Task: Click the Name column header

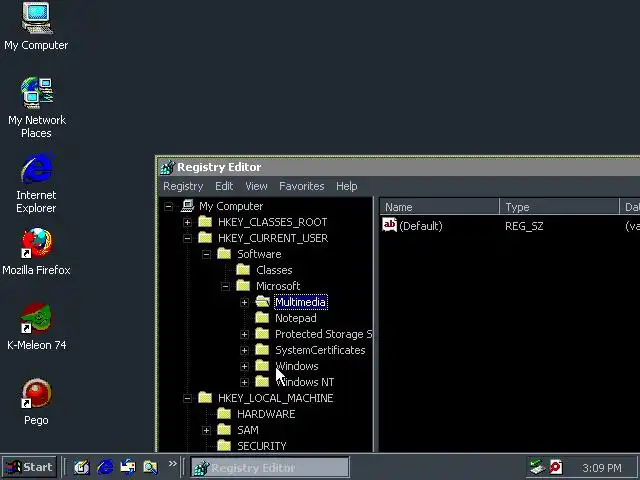Action: (x=439, y=207)
